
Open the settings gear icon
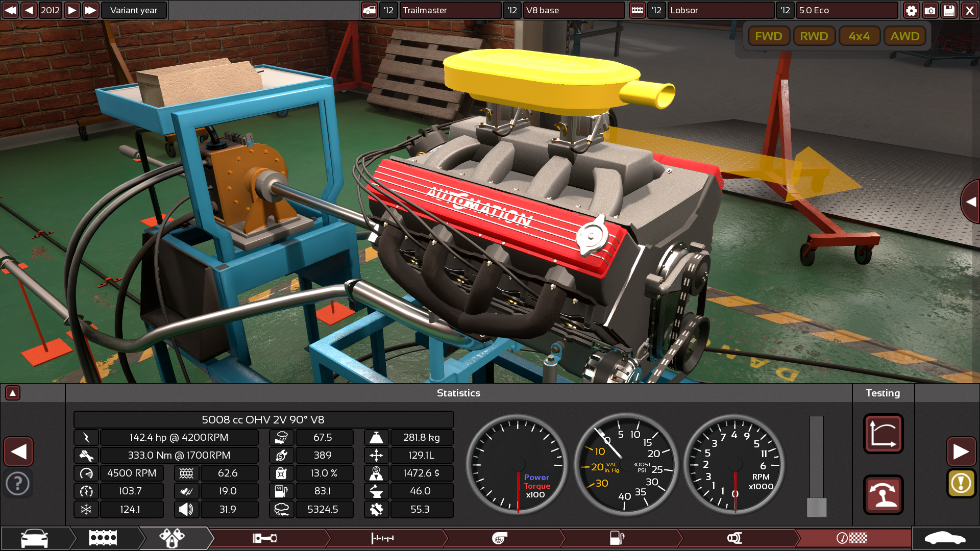coord(911,10)
